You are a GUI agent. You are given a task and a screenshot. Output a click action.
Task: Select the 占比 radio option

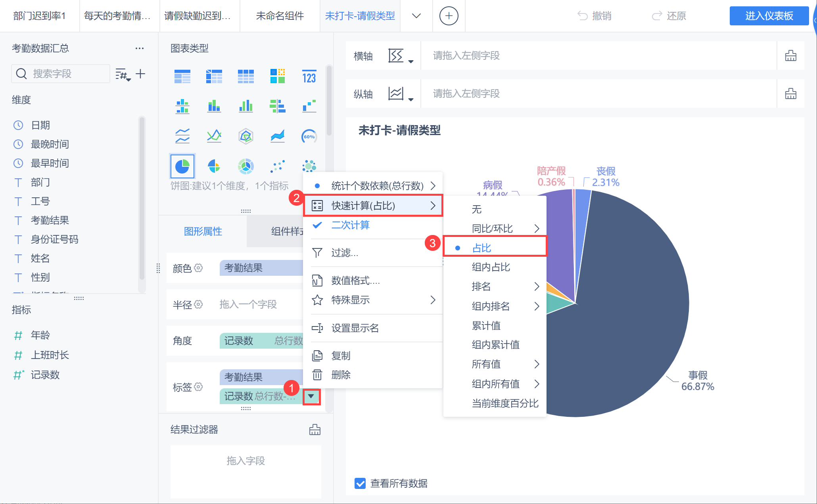pyautogui.click(x=482, y=248)
